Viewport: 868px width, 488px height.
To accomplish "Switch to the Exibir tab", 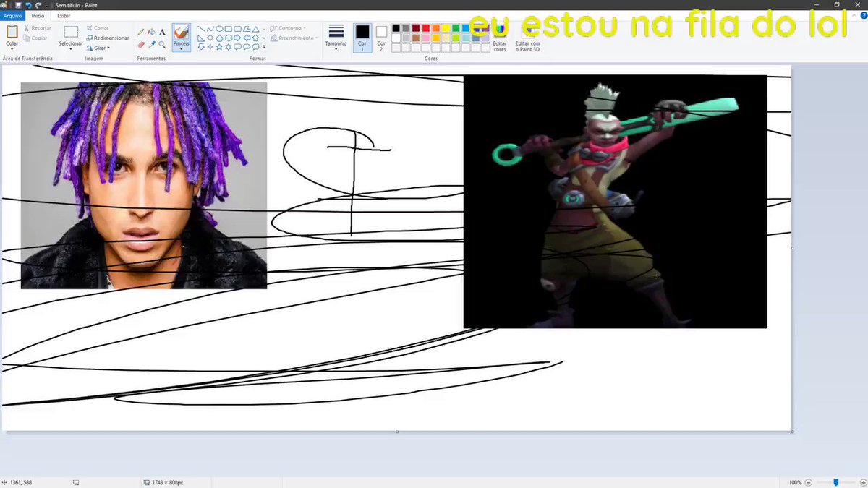I will click(x=64, y=15).
